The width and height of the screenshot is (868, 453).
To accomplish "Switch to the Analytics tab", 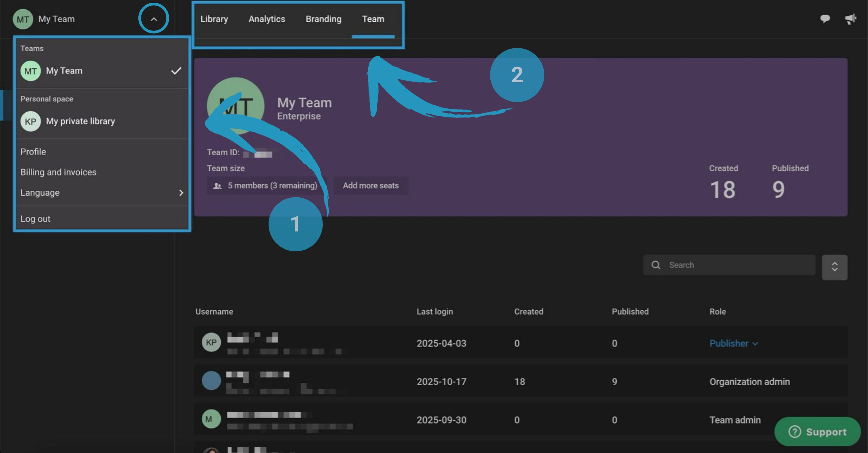I will [x=266, y=19].
